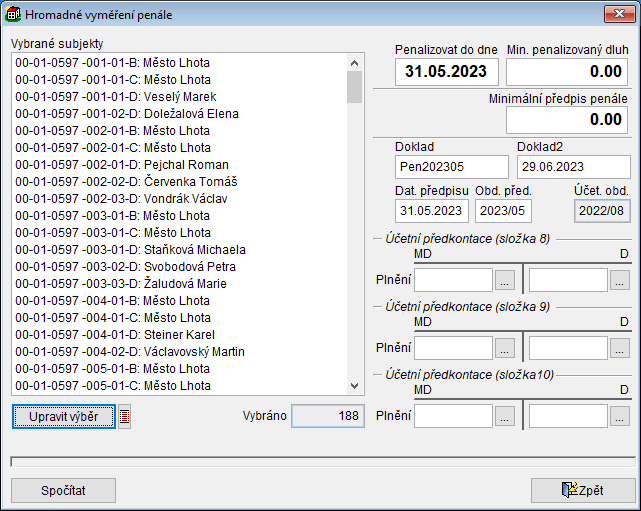Click the Penalizovat do dne date field
641x511 pixels.
coord(447,72)
